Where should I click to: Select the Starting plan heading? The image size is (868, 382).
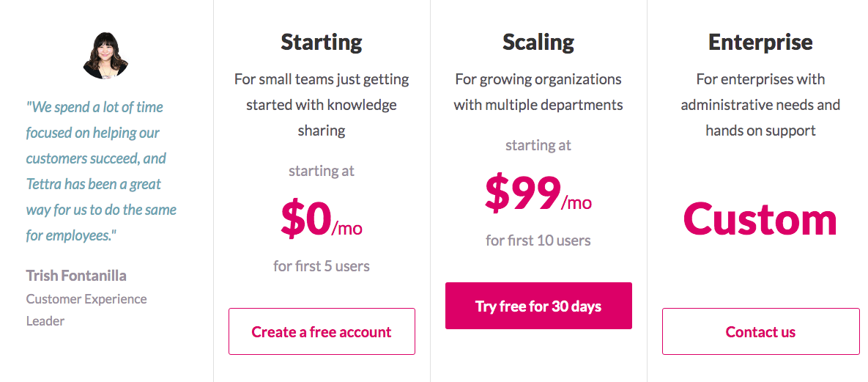tap(322, 42)
